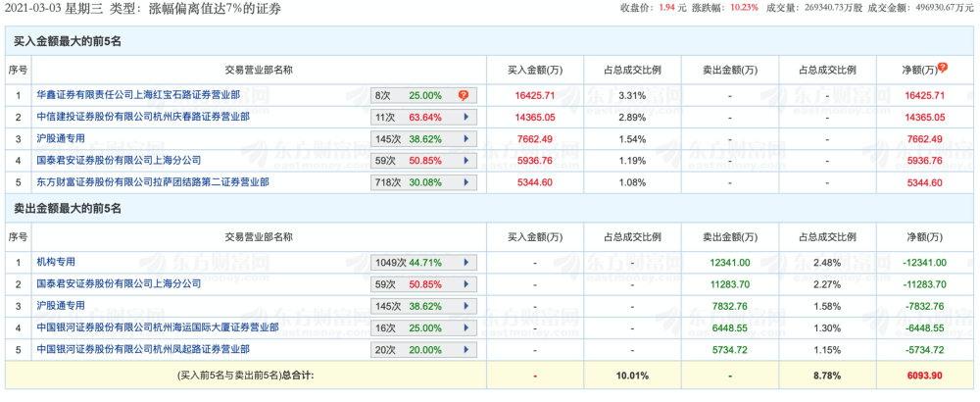Expand arrow in 东方财富证券 718次 row

pyautogui.click(x=465, y=182)
